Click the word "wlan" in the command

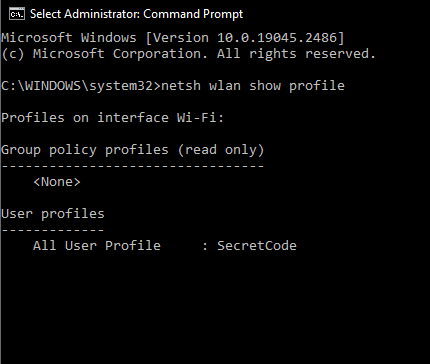tap(225, 86)
